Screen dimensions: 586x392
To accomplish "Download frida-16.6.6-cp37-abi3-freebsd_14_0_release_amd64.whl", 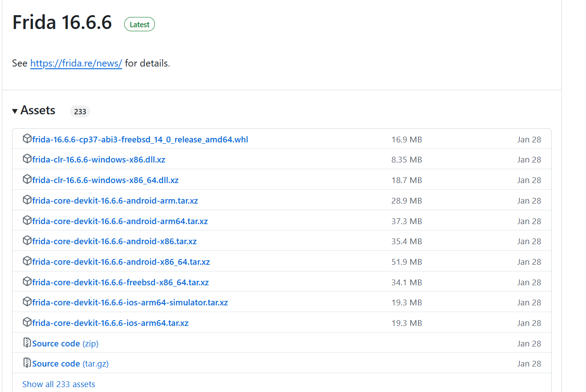I will [140, 140].
